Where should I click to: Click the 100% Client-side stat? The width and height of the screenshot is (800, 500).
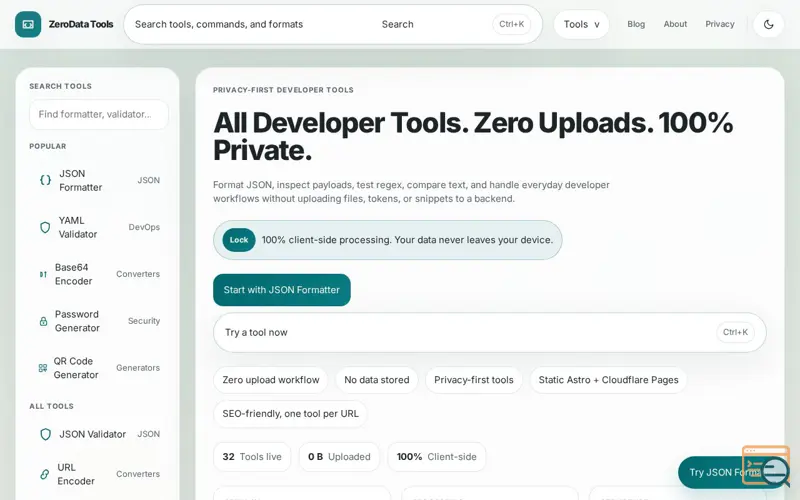tap(437, 457)
